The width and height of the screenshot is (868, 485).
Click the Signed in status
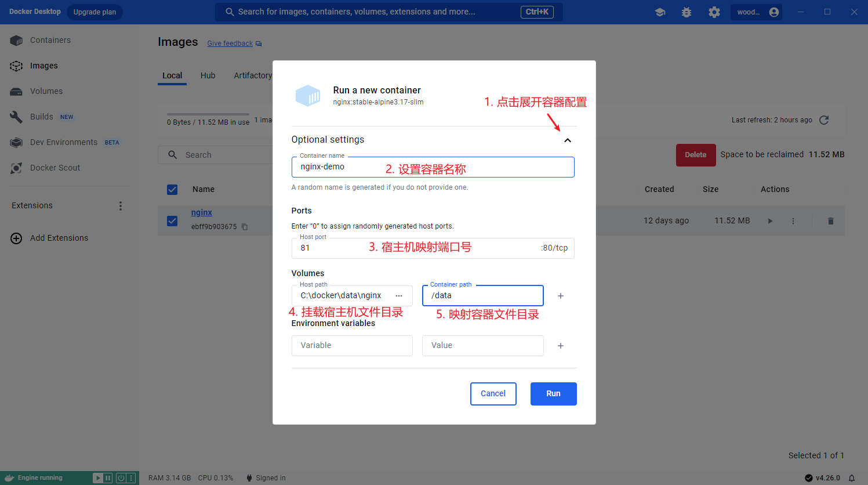coord(266,478)
